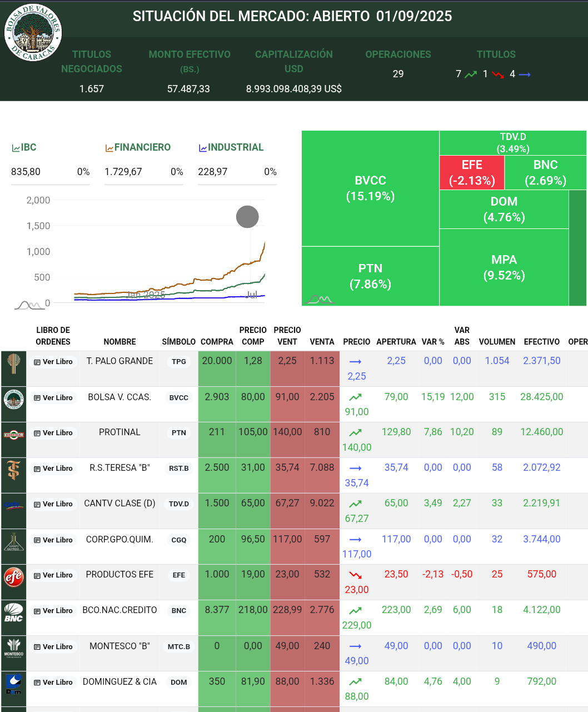Click the MTC.B symbol badge
Viewport: 588px width, 712px height.
point(179,646)
